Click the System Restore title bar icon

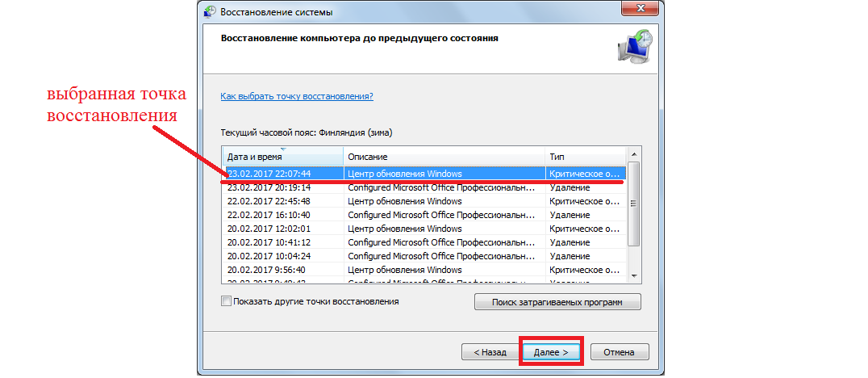(209, 11)
